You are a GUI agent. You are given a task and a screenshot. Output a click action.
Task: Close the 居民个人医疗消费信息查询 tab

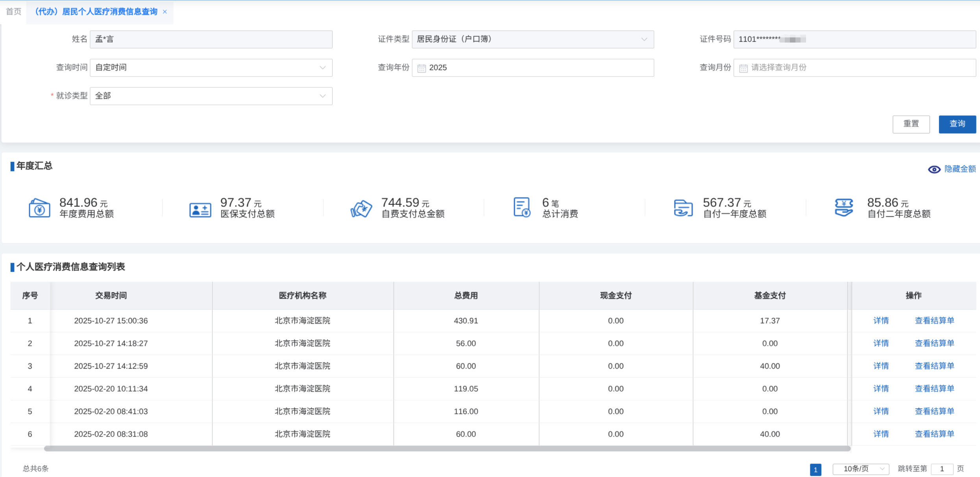[x=165, y=12]
